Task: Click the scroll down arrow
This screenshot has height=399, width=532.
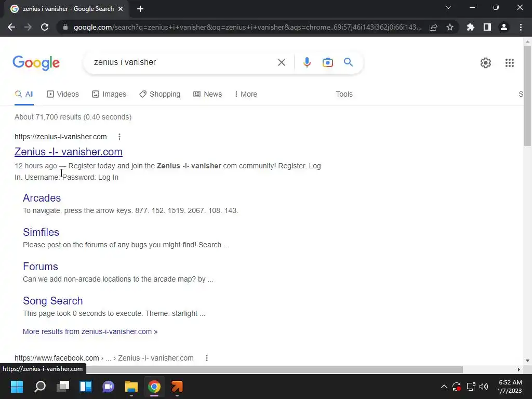Action: 527,361
